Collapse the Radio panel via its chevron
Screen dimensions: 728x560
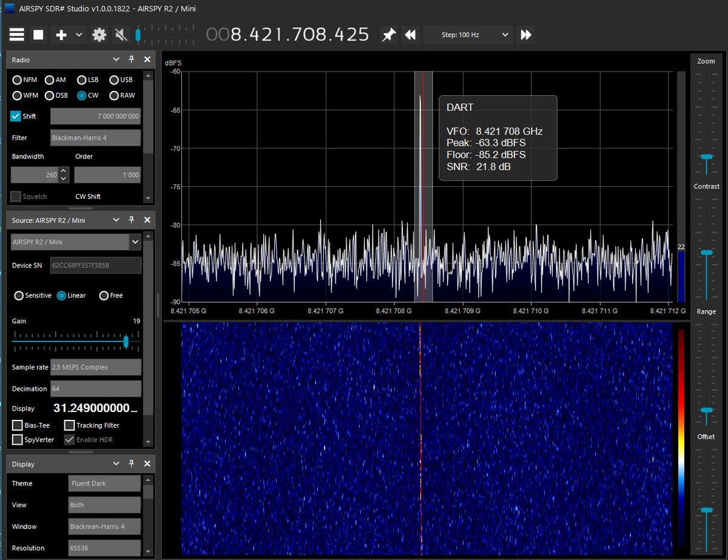pos(116,59)
